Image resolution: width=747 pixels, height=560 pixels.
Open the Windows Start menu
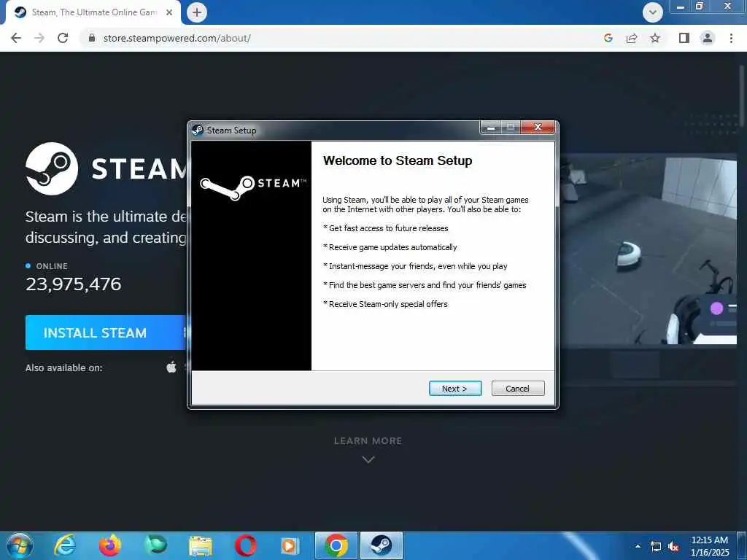click(x=20, y=545)
